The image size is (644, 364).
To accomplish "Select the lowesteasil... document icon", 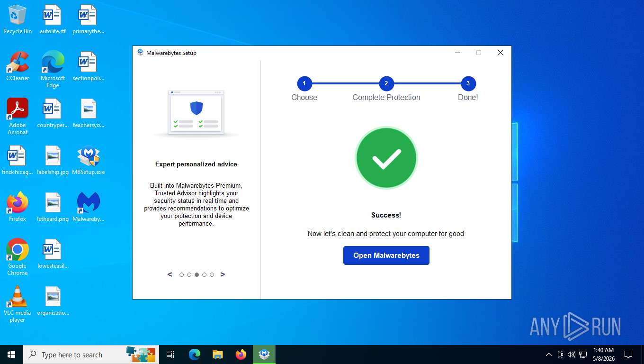I will (x=53, y=255).
